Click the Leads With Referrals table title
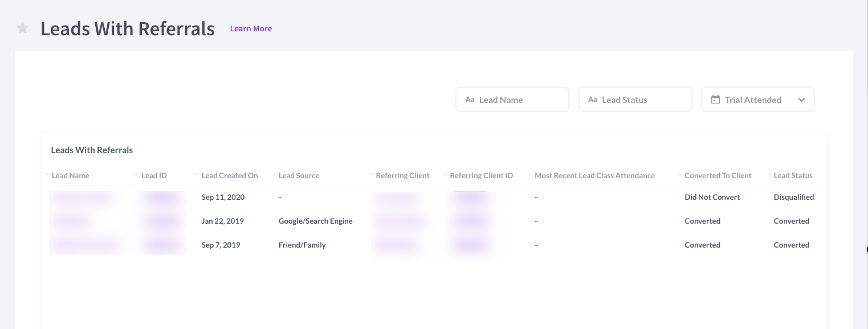 (x=92, y=150)
